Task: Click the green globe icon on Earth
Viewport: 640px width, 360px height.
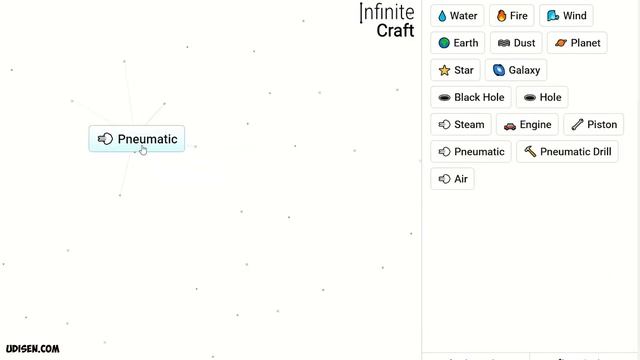Action: (x=444, y=43)
